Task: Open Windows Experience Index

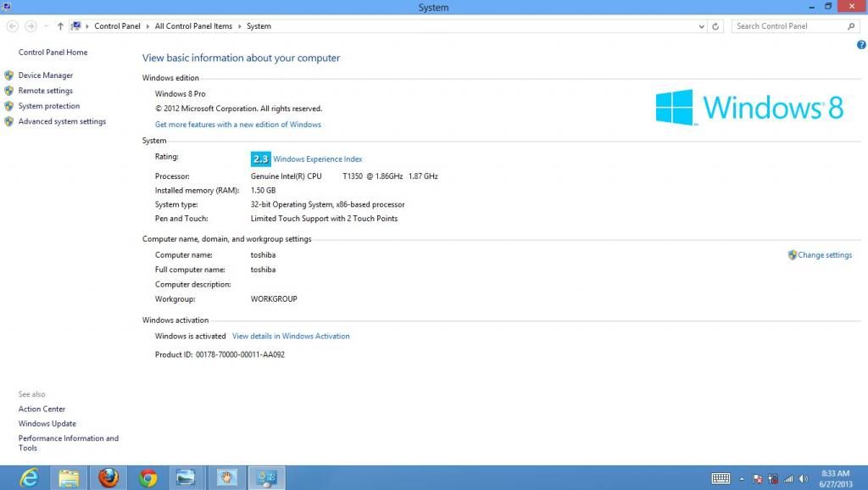Action: 318,159
